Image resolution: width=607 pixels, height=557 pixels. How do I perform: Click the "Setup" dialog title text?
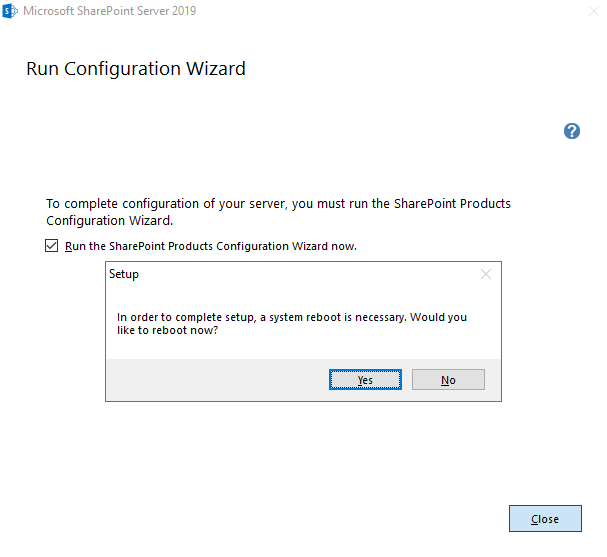pos(123,274)
